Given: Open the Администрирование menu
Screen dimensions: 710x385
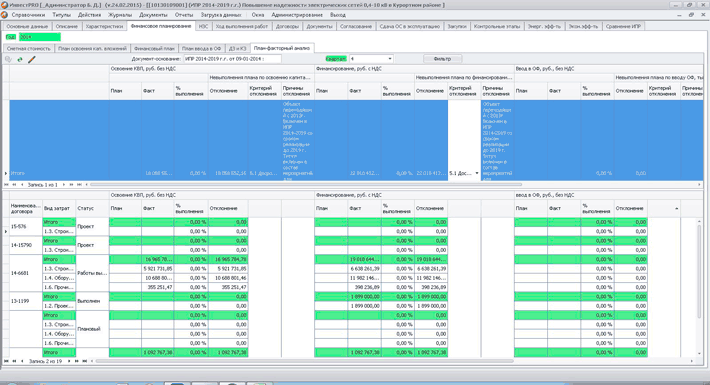Looking at the screenshot, I should click(297, 15).
